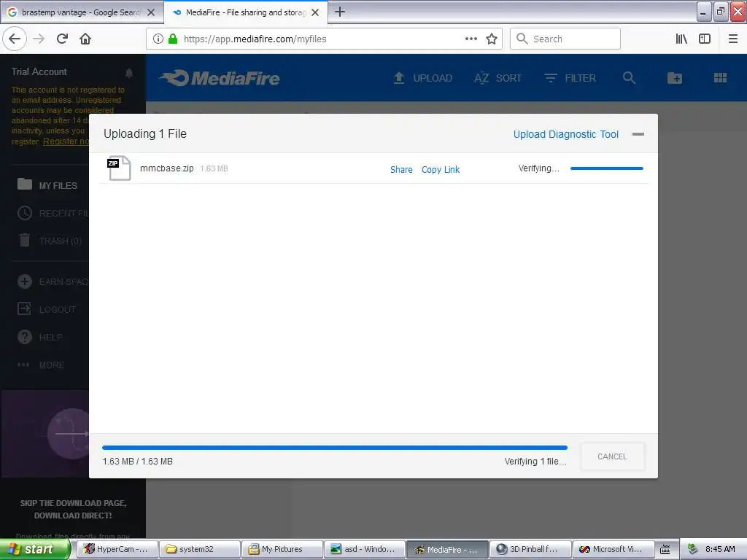747x560 pixels.
Task: Switch to grid view icon
Action: 720,77
